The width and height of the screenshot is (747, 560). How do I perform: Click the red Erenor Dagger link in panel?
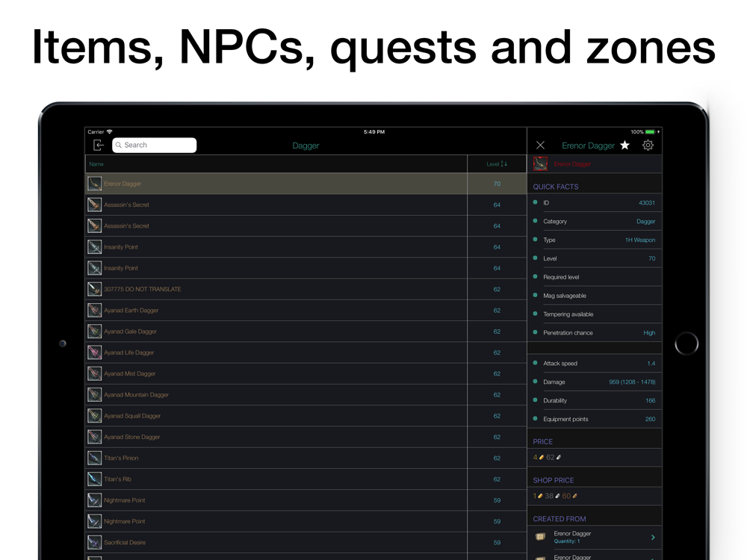click(572, 164)
